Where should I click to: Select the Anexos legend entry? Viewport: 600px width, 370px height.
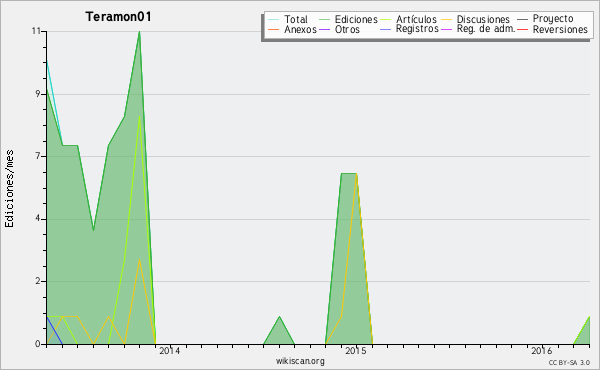click(292, 29)
